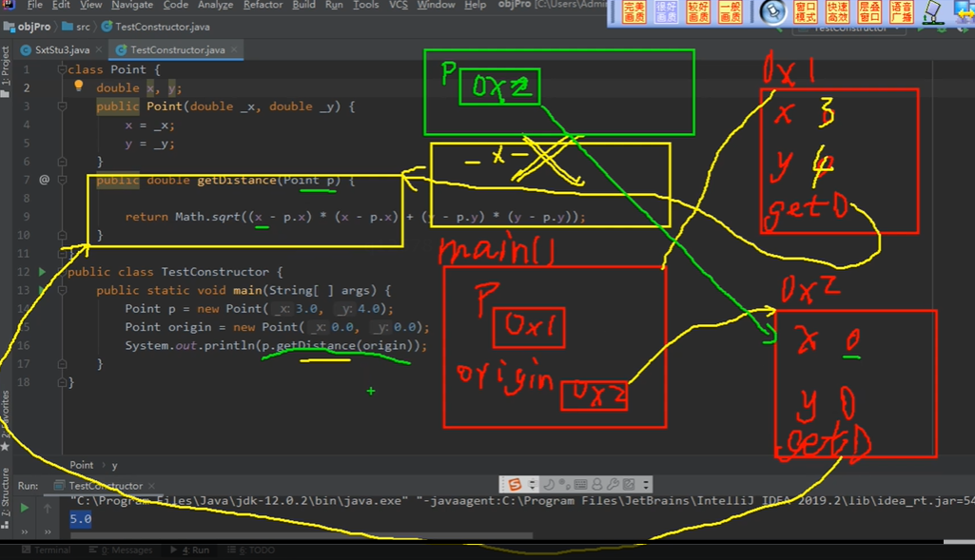Open the Favorites side tool window
This screenshot has width=975, height=560.
6,421
